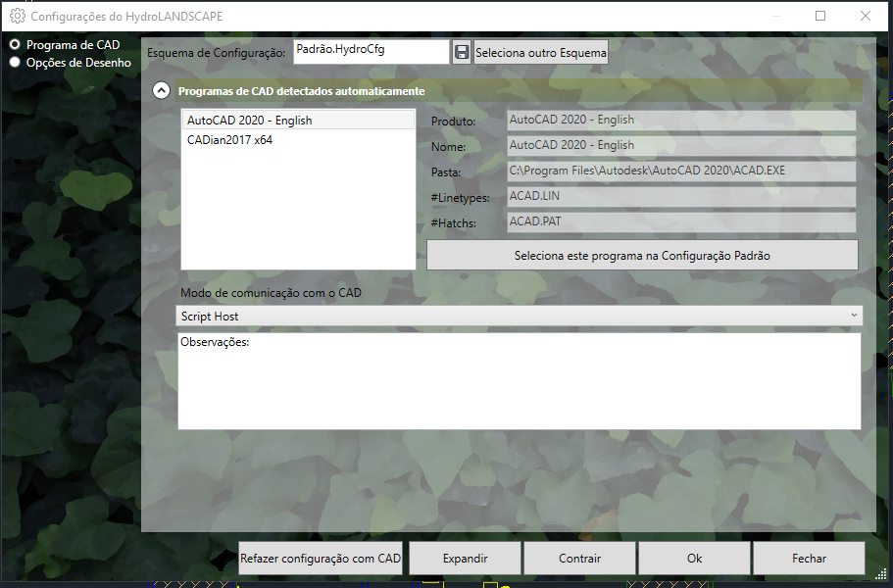The image size is (893, 588).
Task: Select the Programa de CAD radio option
Action: coord(15,45)
